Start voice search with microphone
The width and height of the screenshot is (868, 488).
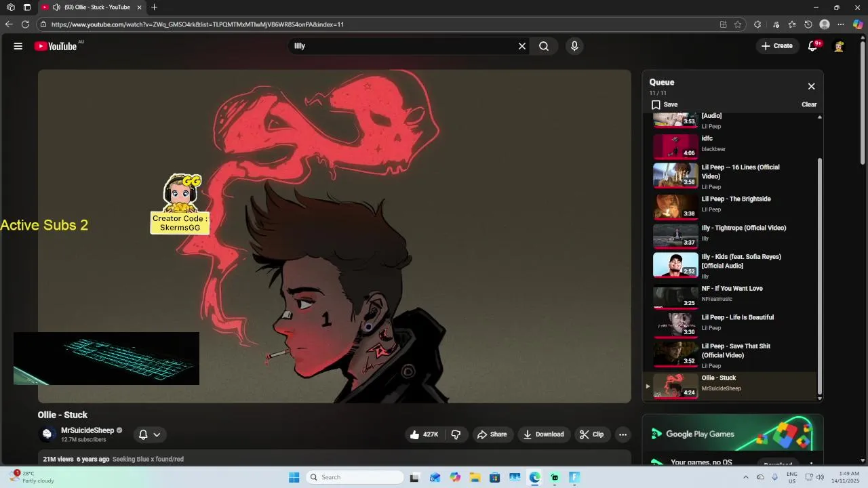tap(574, 46)
